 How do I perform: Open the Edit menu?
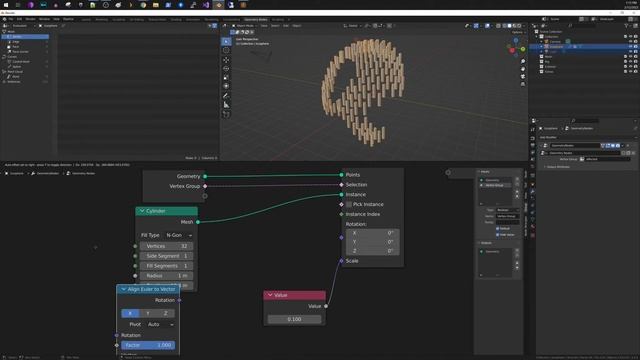pyautogui.click(x=19, y=19)
